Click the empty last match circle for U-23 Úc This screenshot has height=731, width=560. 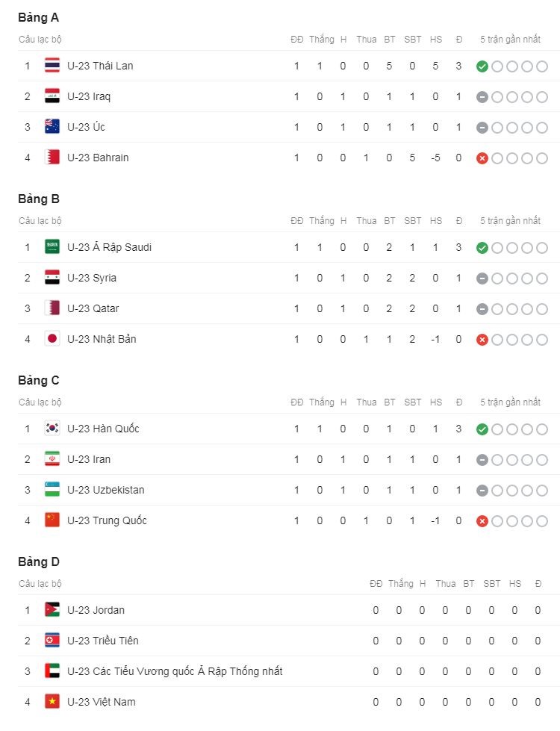click(542, 128)
